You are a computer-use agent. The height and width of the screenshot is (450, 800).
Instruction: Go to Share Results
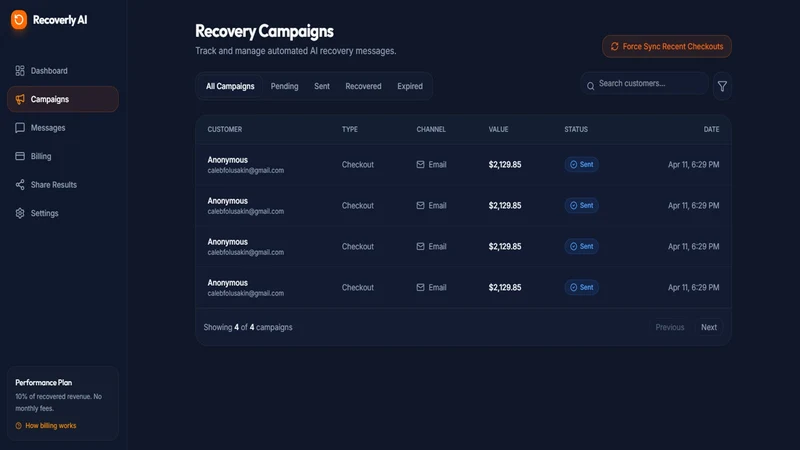(63, 185)
